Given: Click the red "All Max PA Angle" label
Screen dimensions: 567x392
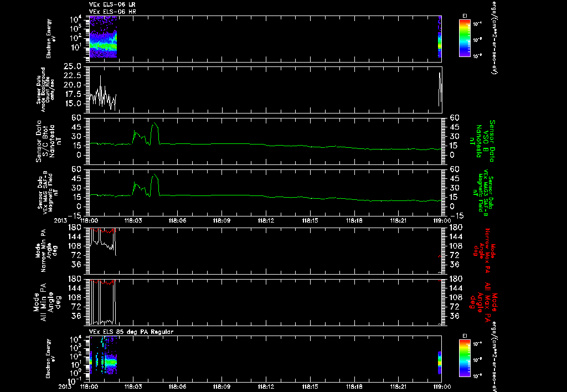Looking at the screenshot, I should [483, 302].
